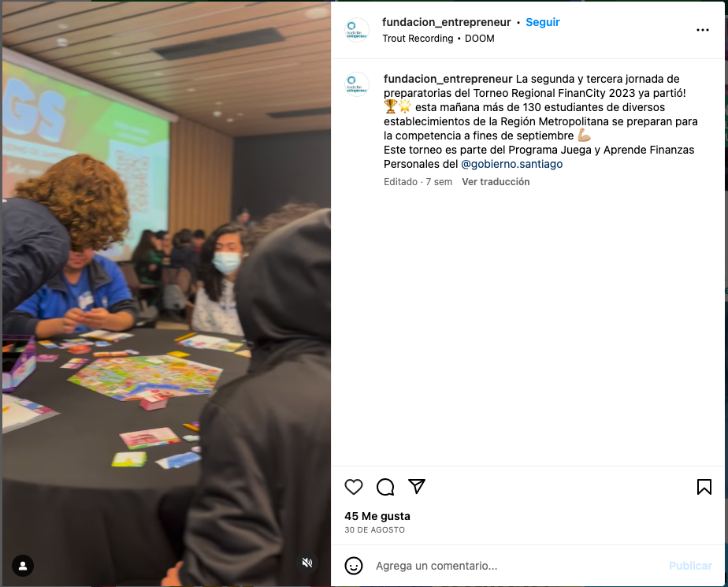Image resolution: width=728 pixels, height=587 pixels.
Task: Open the caption's profile avatar
Action: click(x=357, y=84)
